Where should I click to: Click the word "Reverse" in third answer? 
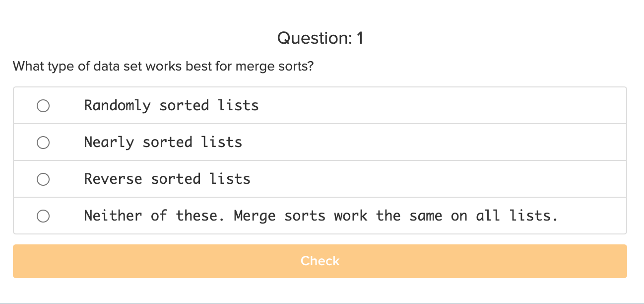(113, 179)
